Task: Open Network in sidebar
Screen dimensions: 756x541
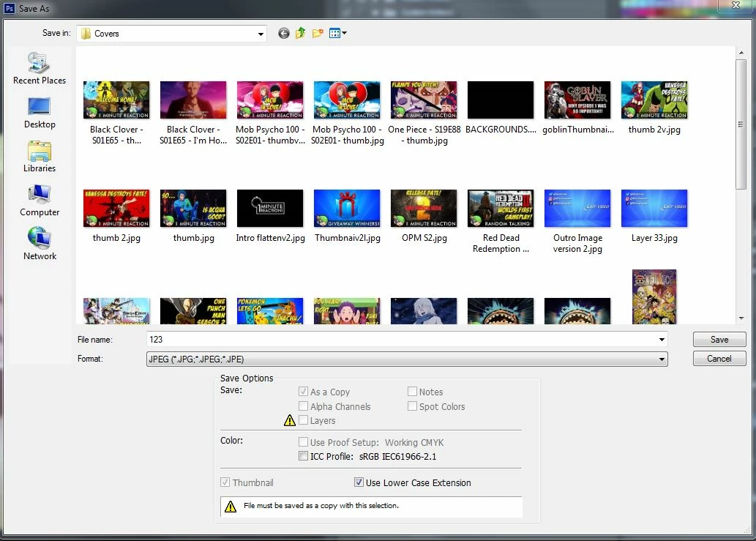Action: (40, 245)
